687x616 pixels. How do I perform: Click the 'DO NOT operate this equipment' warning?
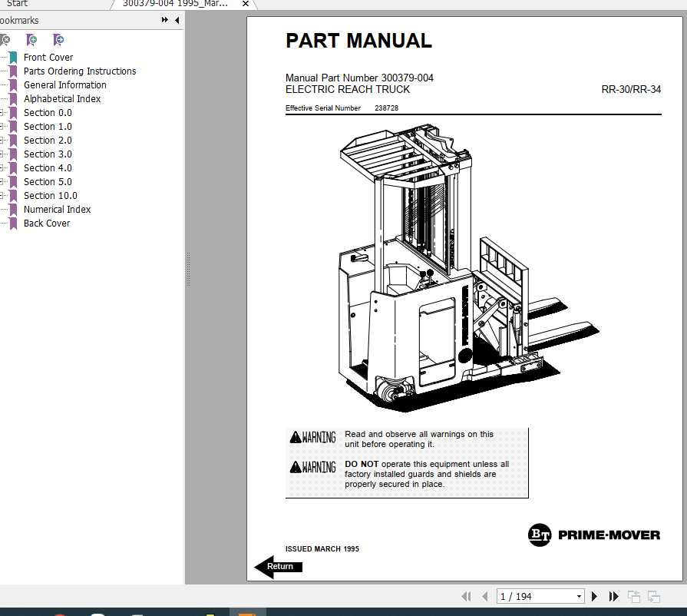pyautogui.click(x=427, y=474)
